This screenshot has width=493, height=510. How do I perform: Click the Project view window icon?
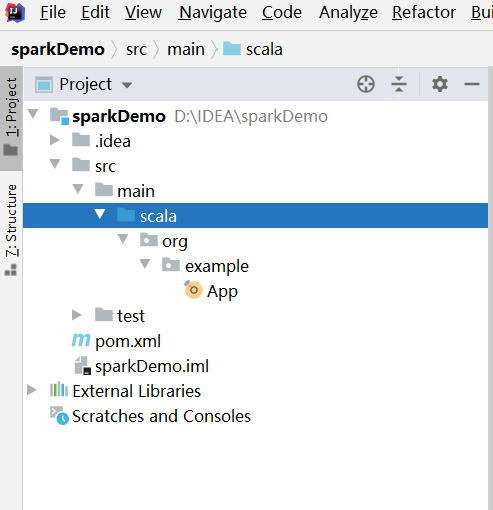pos(44,85)
